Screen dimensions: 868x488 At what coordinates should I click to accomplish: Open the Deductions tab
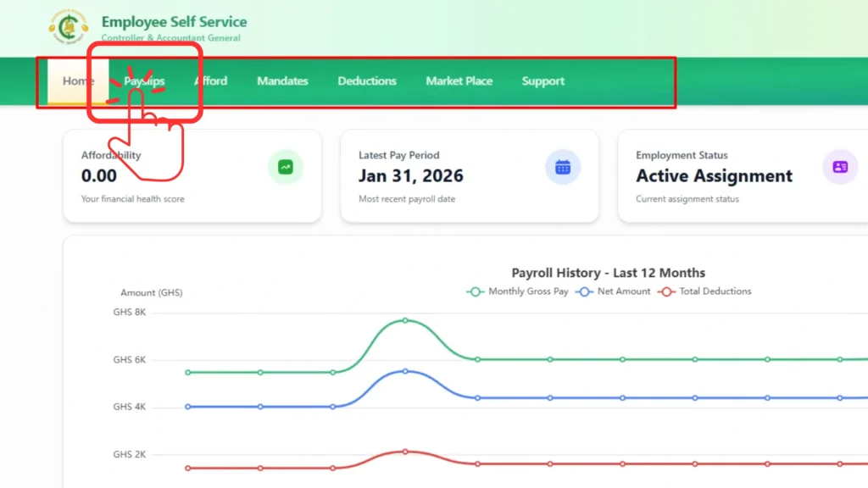click(x=367, y=81)
